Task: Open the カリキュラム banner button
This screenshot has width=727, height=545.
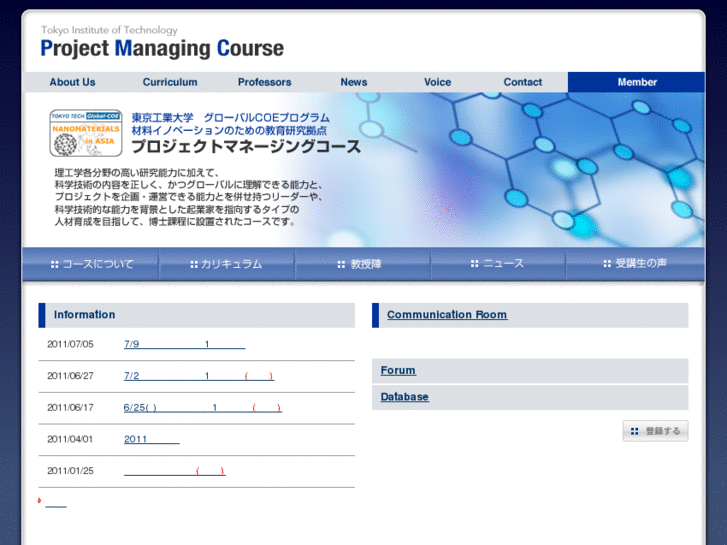Action: point(227,264)
